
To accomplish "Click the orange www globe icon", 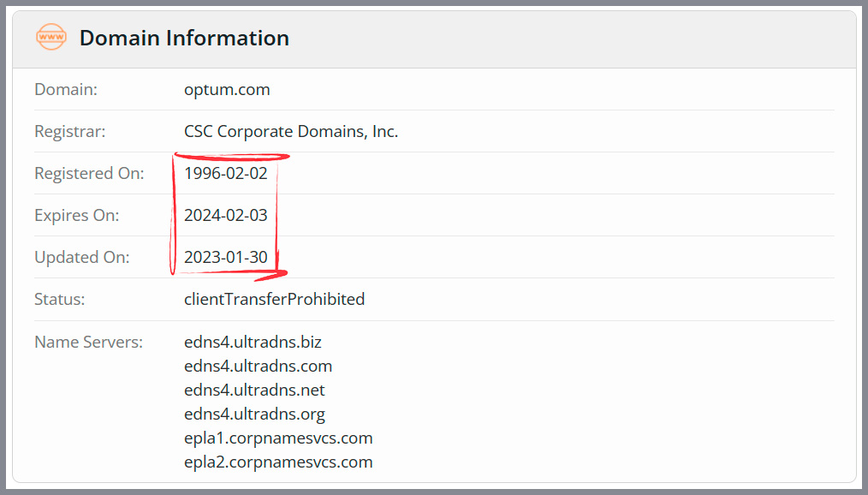I will [x=51, y=37].
